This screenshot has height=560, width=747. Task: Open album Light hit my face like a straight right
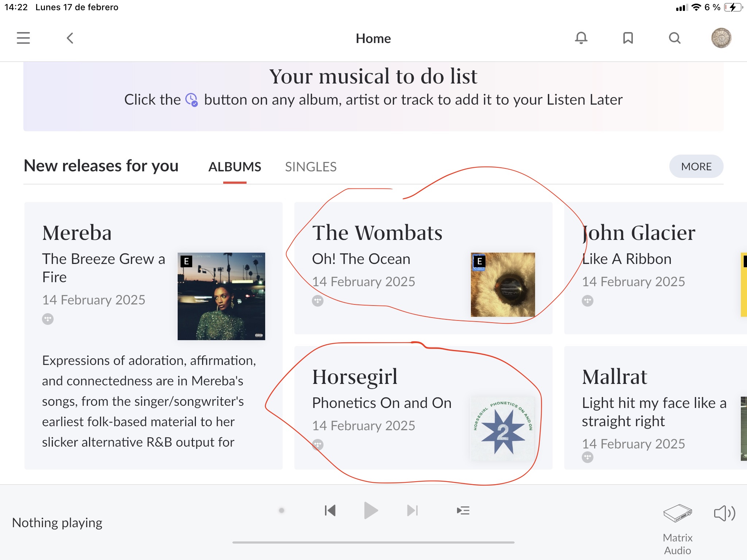click(x=654, y=412)
